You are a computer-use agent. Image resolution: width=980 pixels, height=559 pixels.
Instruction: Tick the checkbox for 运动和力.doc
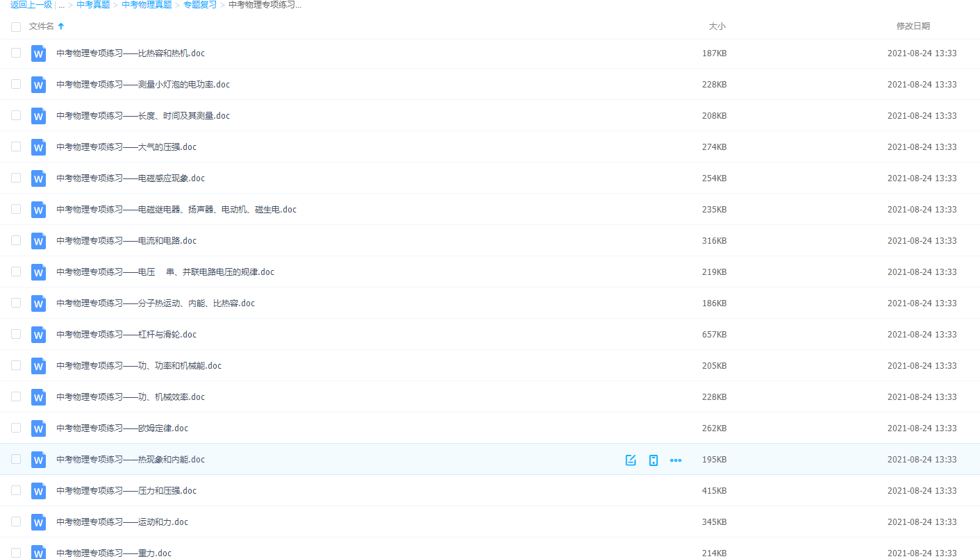pos(16,522)
